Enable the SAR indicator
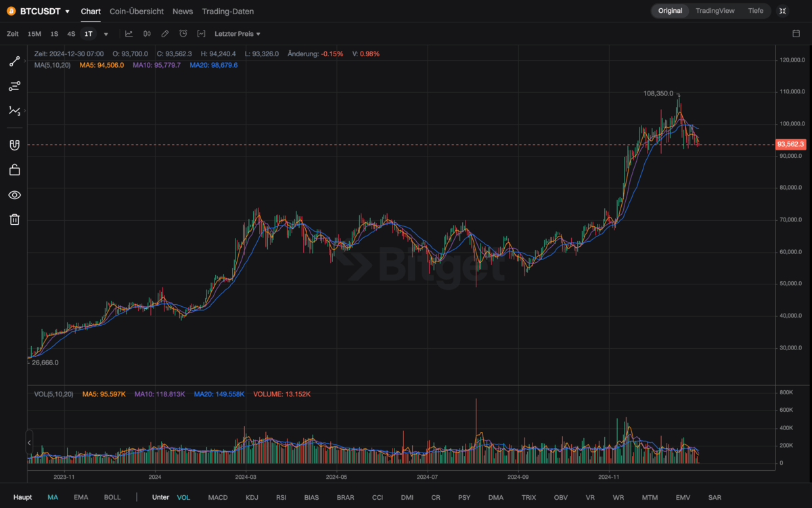Image resolution: width=812 pixels, height=508 pixels. point(715,497)
